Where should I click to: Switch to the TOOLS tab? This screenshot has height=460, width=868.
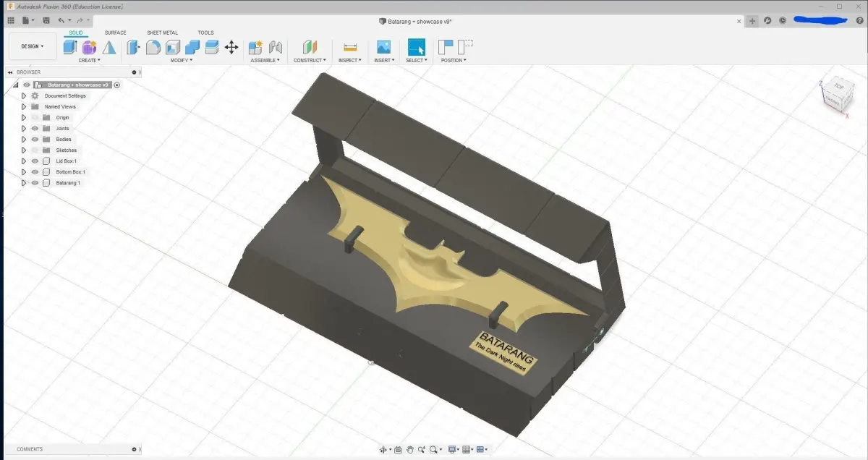(205, 33)
